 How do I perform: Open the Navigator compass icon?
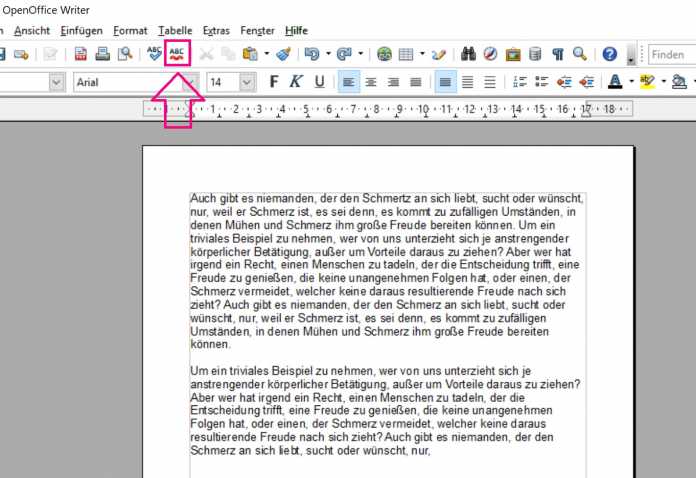490,54
